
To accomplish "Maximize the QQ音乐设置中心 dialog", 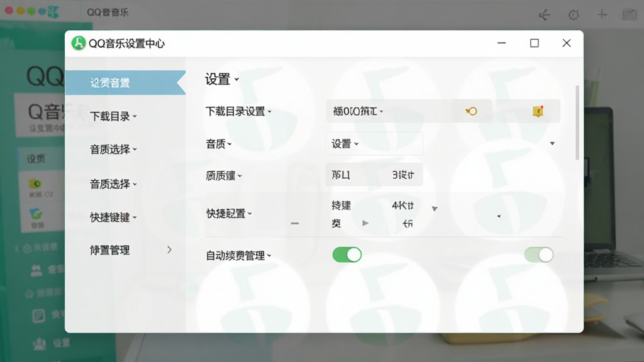I will (x=535, y=43).
